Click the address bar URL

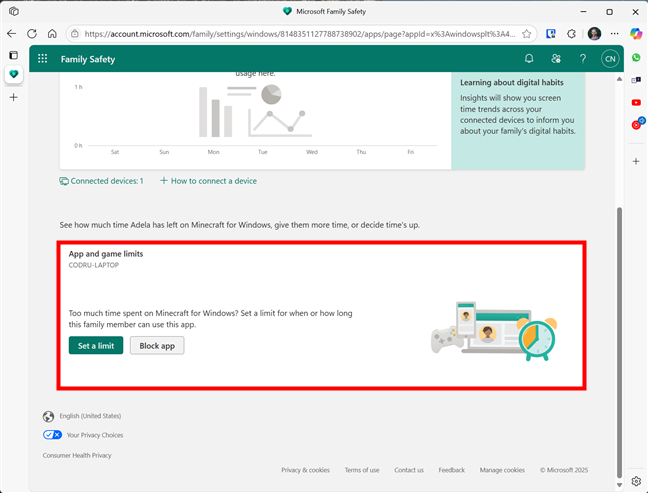point(300,34)
